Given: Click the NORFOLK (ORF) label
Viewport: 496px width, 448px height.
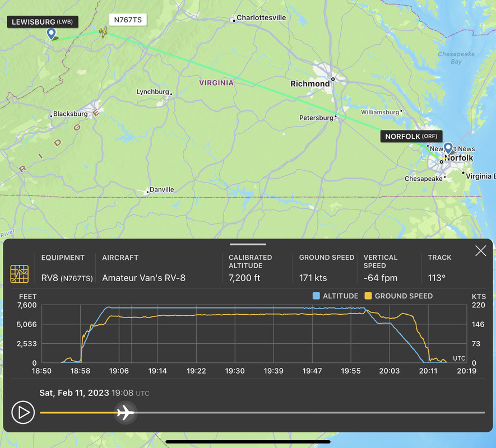Looking at the screenshot, I should [x=411, y=136].
